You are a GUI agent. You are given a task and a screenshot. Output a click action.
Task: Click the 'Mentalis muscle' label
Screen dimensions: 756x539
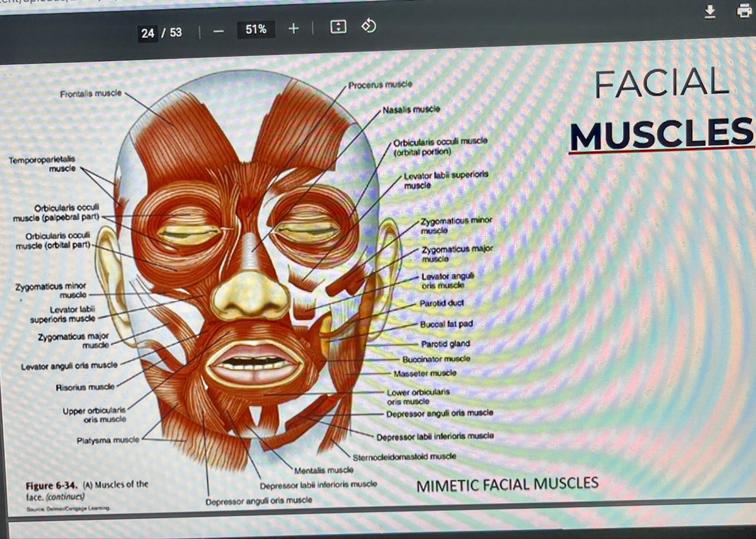(x=323, y=470)
